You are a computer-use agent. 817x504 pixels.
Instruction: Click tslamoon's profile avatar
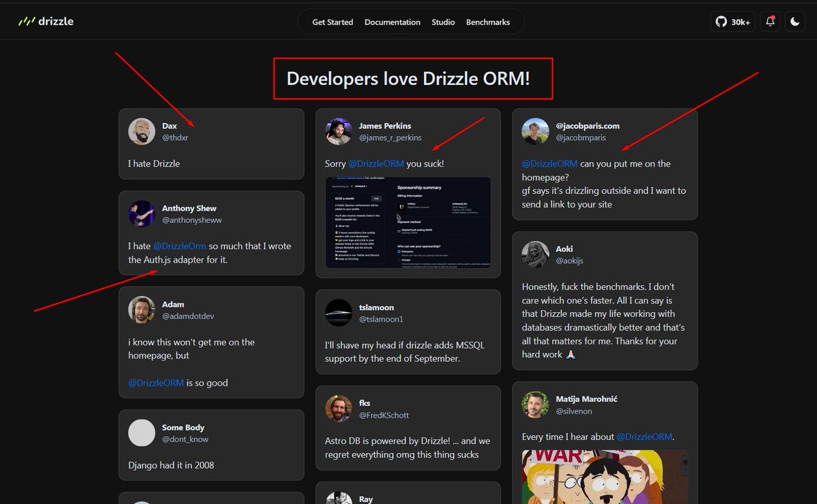(338, 313)
